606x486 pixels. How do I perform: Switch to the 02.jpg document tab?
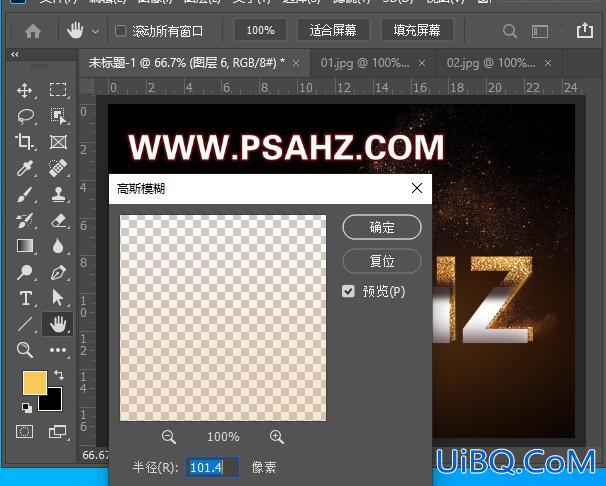[491, 63]
